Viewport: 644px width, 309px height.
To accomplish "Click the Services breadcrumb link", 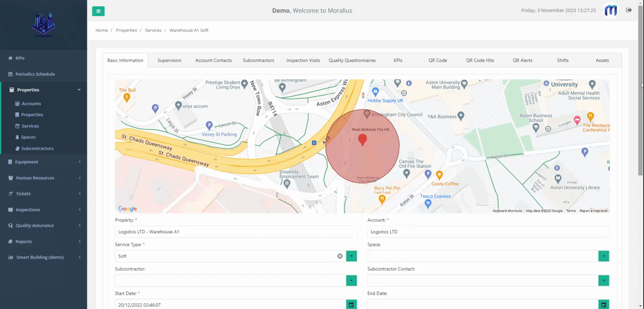I will pos(153,30).
